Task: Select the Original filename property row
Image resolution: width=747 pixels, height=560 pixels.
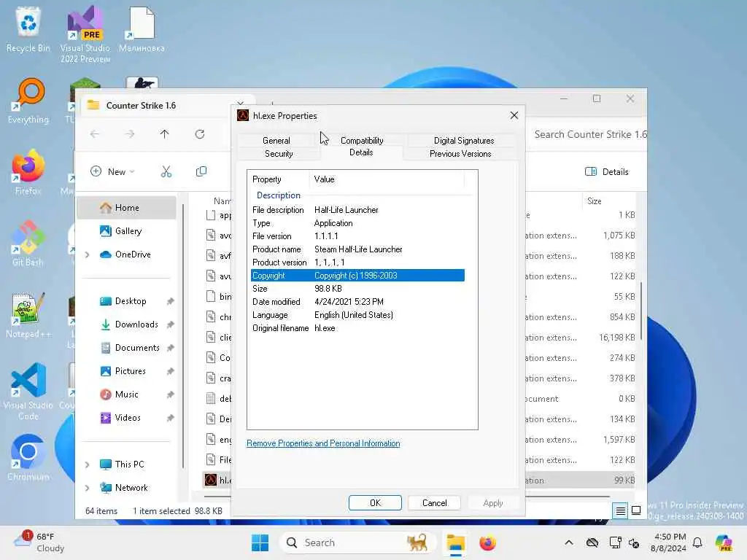Action: (357, 328)
